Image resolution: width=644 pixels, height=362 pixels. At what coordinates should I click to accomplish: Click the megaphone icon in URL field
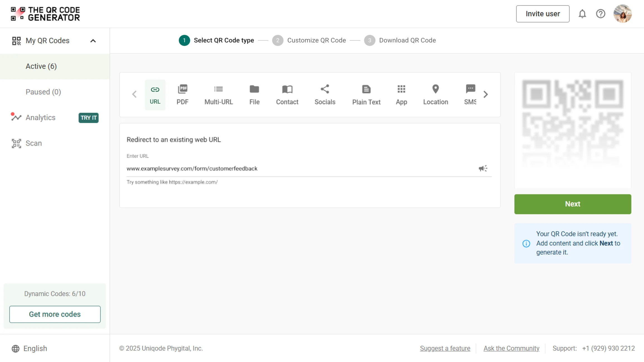click(483, 168)
